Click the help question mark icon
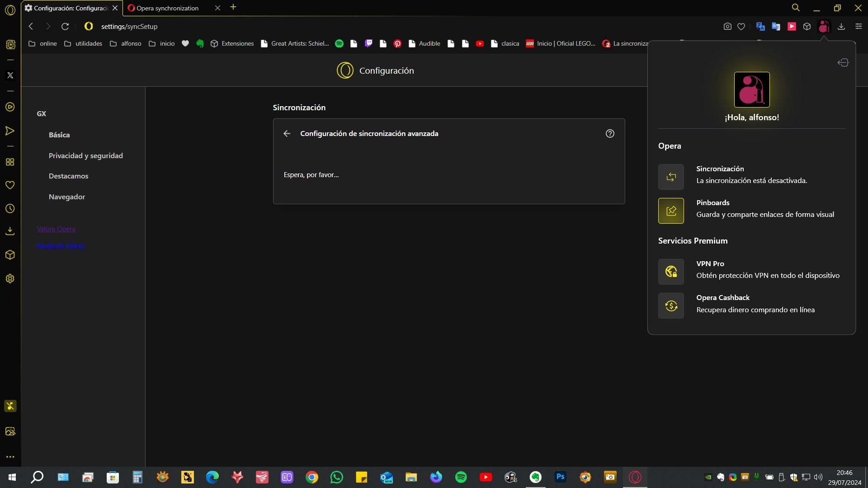This screenshot has width=868, height=488. pyautogui.click(x=610, y=134)
